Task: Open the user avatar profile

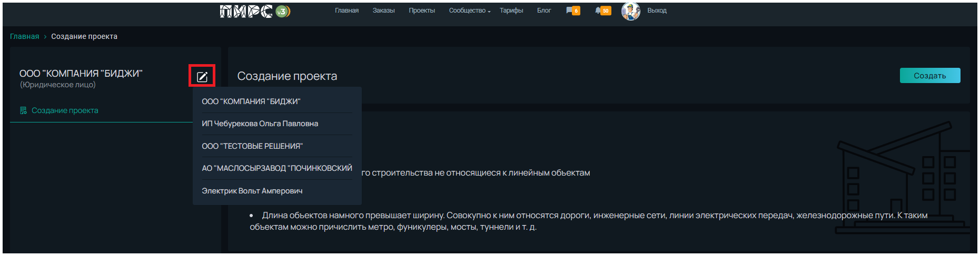Action: pyautogui.click(x=630, y=11)
